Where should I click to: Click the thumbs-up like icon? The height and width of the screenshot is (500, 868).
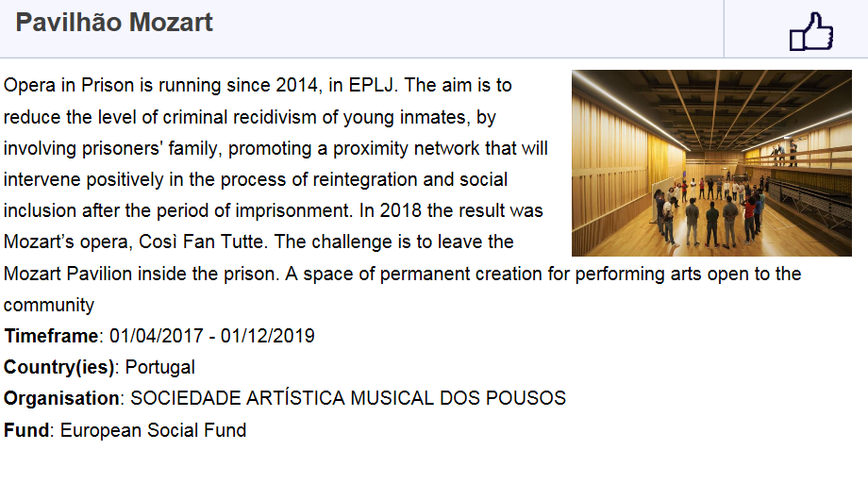[x=811, y=31]
